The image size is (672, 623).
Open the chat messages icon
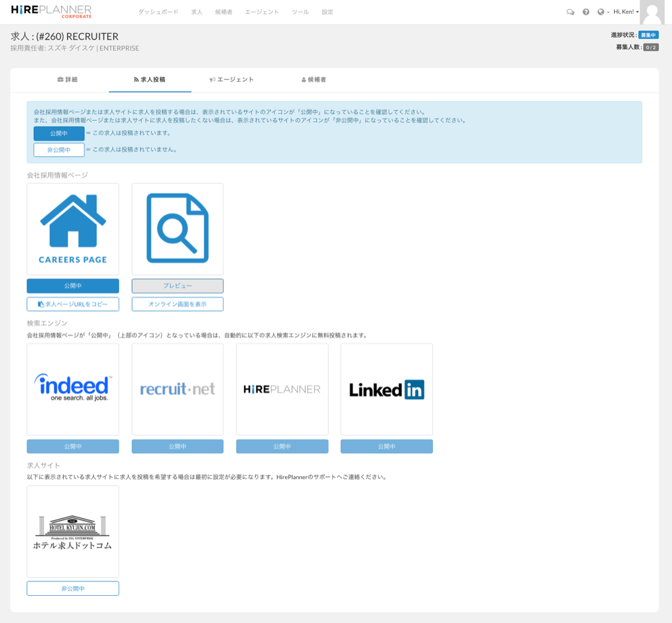click(569, 11)
